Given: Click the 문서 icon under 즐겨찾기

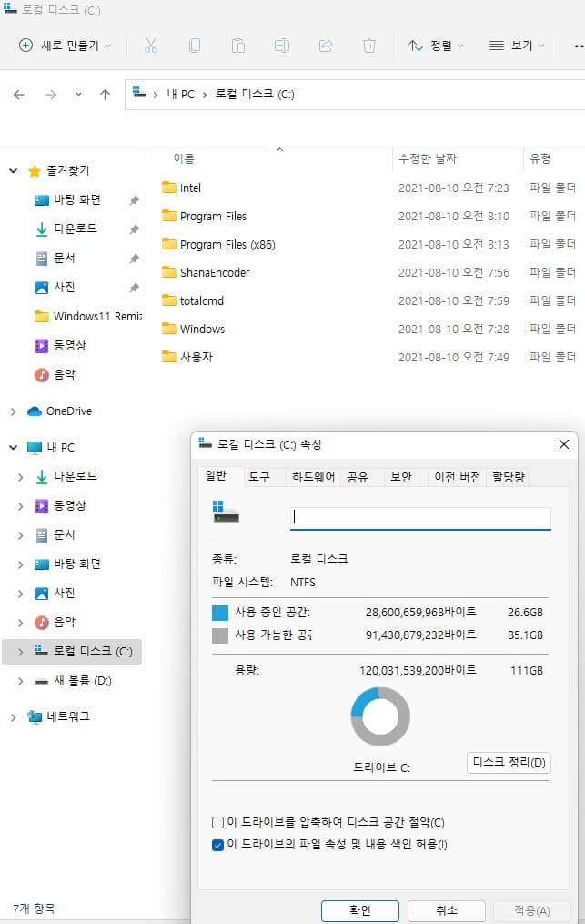Looking at the screenshot, I should 41,259.
